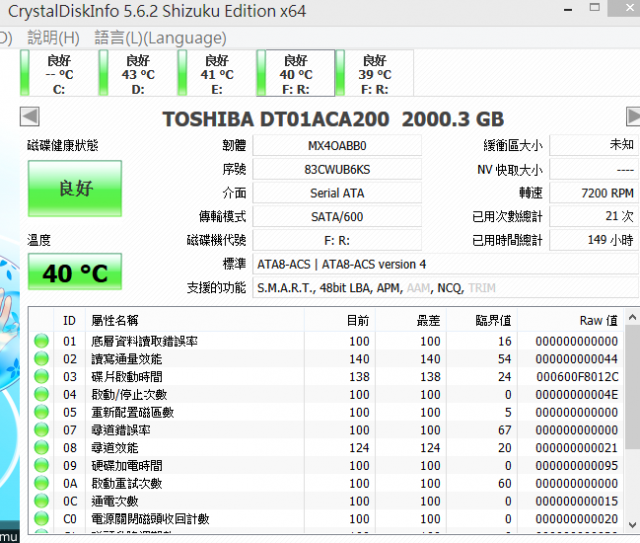Click the Raw 值 column header
Viewport: 640px width, 543px height.
571,320
